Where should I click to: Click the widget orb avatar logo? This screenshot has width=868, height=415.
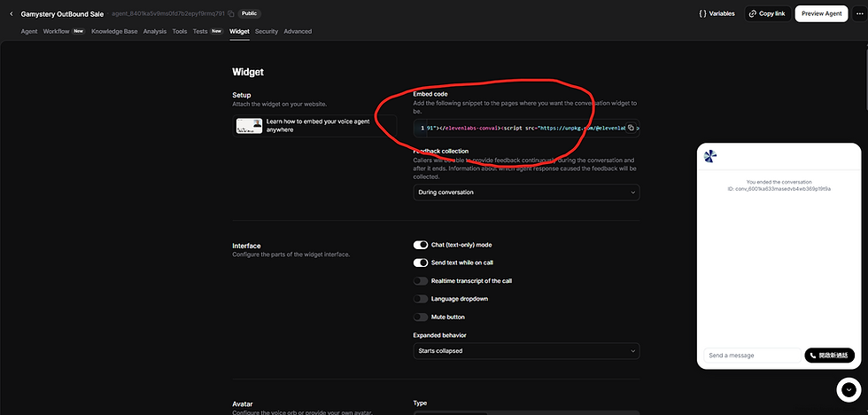[x=710, y=156]
